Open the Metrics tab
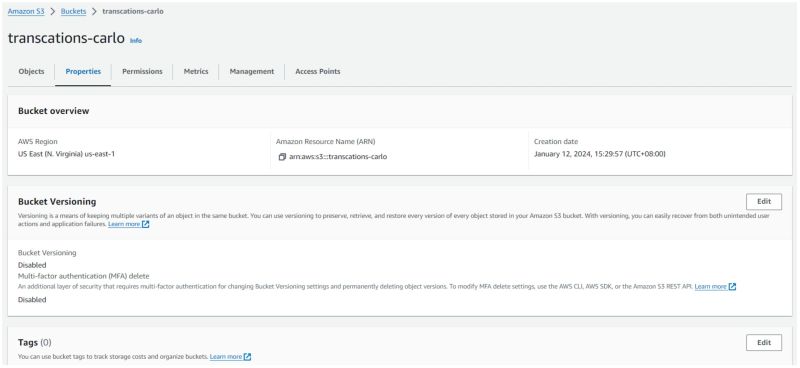This screenshot has height=368, width=800. (196, 71)
